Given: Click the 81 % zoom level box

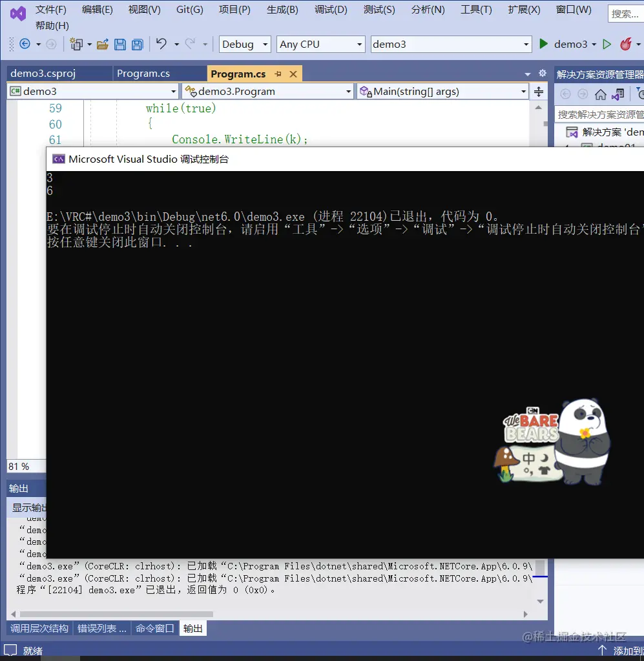Looking at the screenshot, I should pos(25,466).
